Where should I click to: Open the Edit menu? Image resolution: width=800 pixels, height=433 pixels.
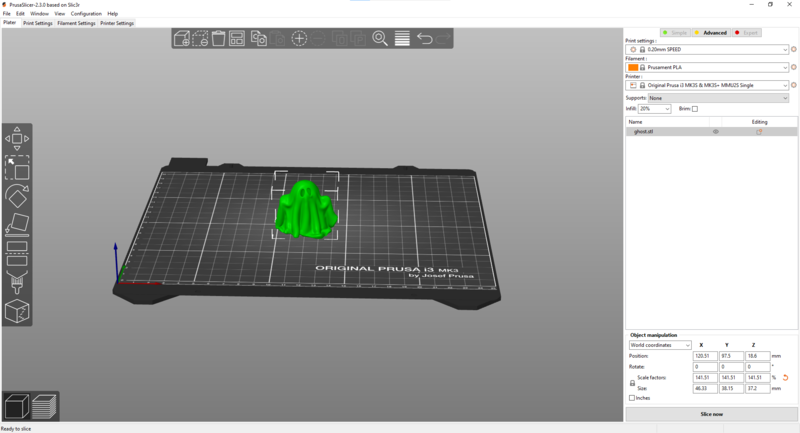click(x=20, y=14)
